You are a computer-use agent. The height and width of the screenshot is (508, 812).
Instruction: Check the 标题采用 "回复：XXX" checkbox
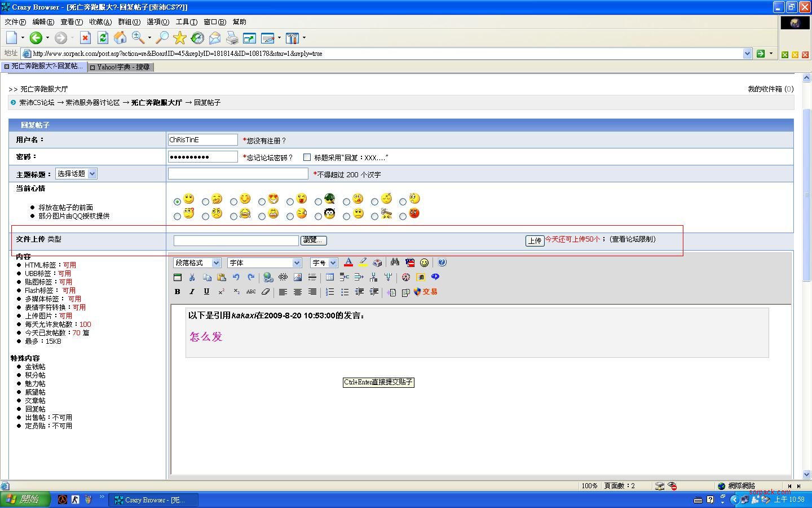coord(307,157)
